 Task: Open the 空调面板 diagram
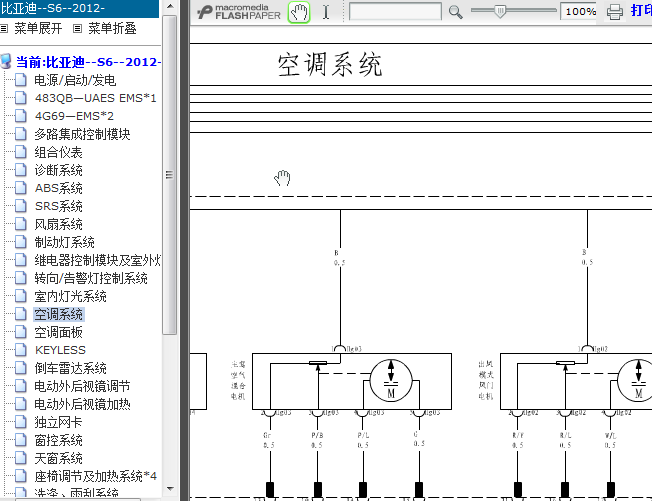[x=58, y=332]
